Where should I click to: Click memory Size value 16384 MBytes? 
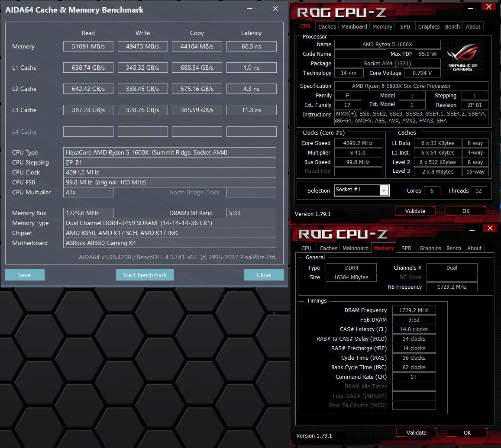pos(351,277)
